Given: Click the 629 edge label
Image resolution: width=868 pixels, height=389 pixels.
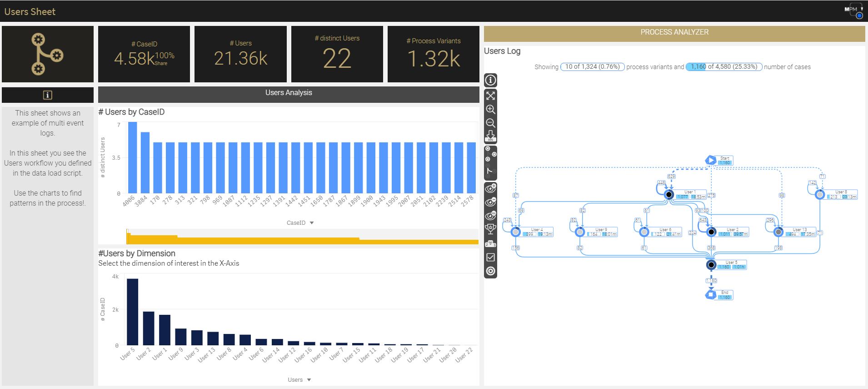Looking at the screenshot, I should [671, 176].
